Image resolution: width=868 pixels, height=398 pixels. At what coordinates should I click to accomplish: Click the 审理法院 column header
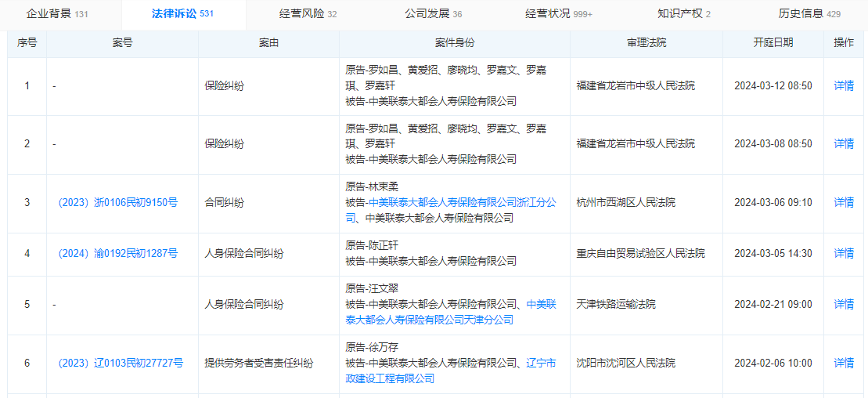(646, 43)
